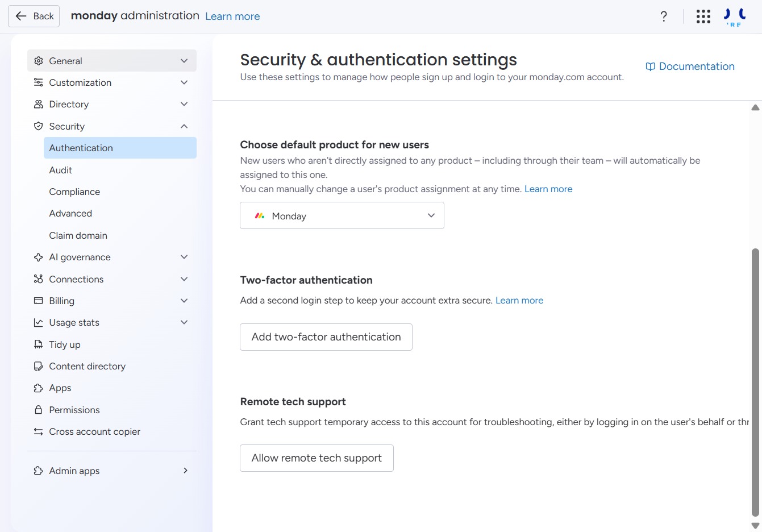Open the Advanced security settings

(x=120, y=213)
